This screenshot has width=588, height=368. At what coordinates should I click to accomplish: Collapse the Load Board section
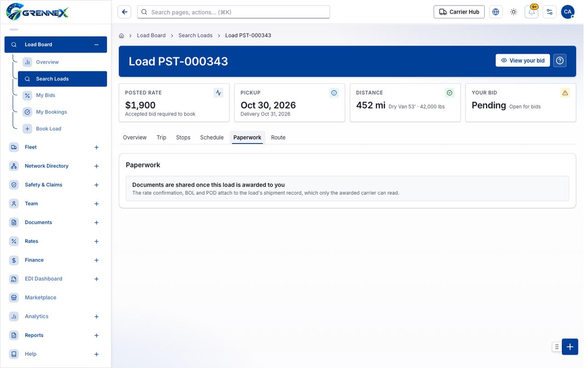(x=96, y=45)
